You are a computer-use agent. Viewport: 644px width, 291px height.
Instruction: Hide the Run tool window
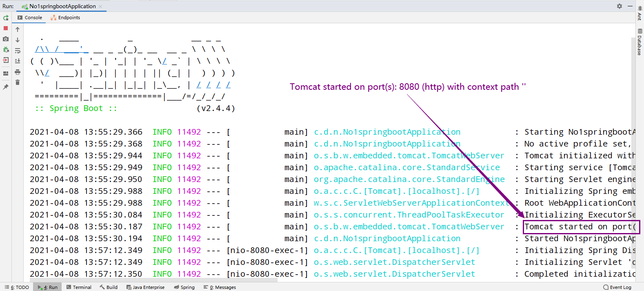(x=630, y=6)
